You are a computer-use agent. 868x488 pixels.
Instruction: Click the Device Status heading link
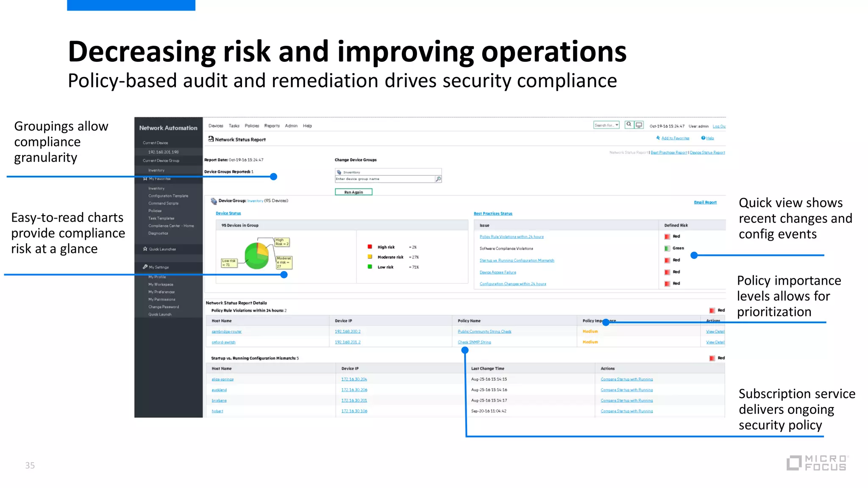[228, 213]
